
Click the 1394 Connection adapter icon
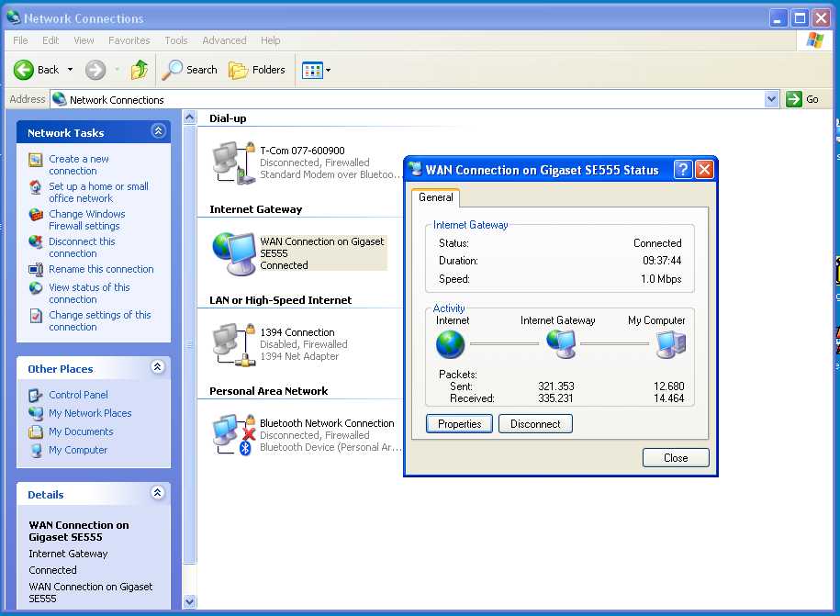click(x=230, y=343)
